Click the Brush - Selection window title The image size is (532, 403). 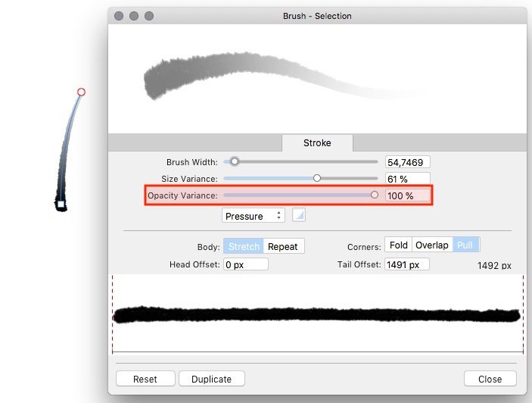click(x=317, y=16)
